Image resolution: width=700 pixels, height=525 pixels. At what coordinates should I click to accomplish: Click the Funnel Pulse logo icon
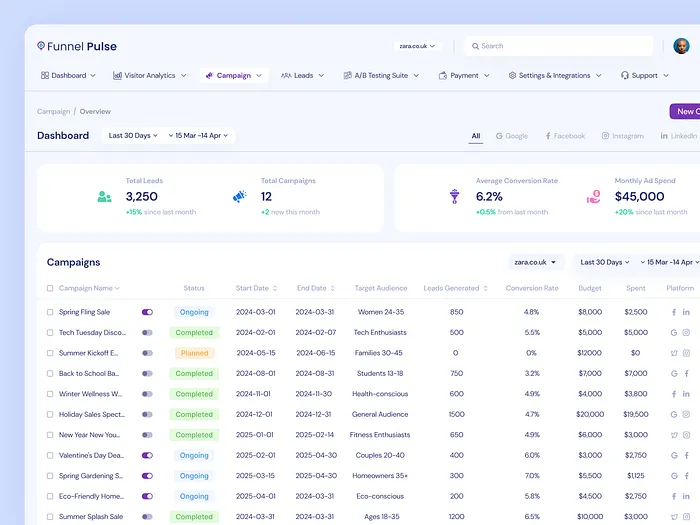coord(41,46)
